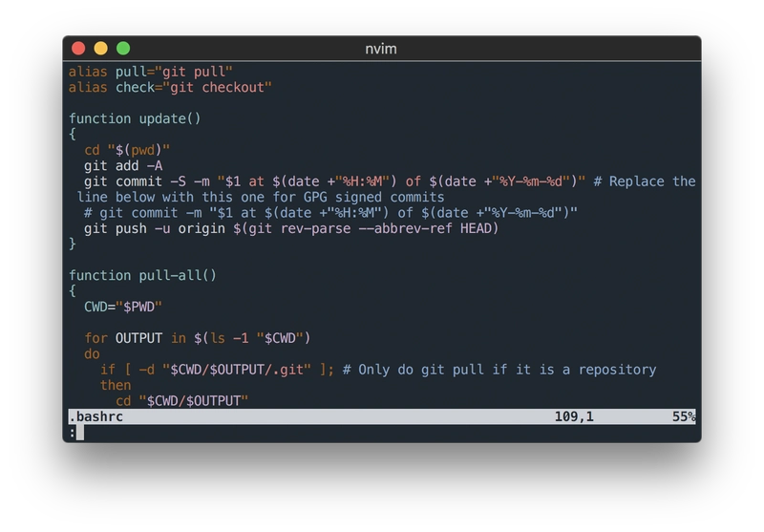Click the opening brace of pull-all function
Viewport: 764px width, 532px height.
73,291
